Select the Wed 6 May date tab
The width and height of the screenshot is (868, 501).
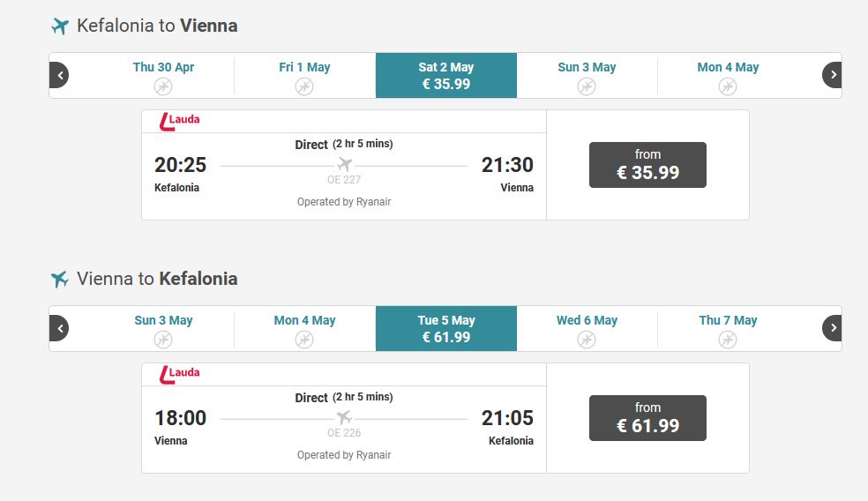tap(587, 329)
